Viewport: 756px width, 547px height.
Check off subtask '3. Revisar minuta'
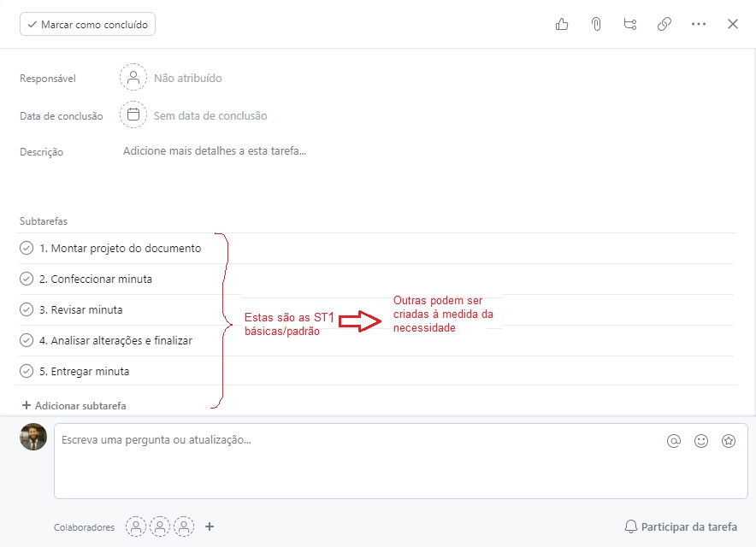[27, 310]
